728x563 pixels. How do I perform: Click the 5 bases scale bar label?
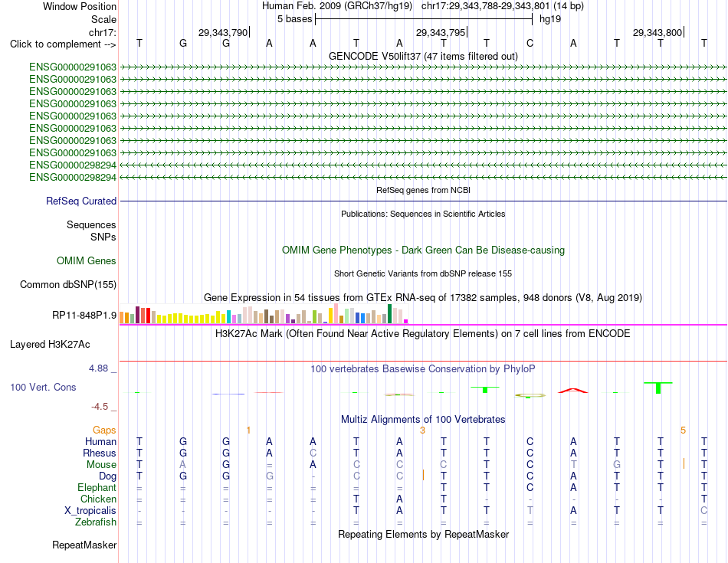(x=295, y=19)
